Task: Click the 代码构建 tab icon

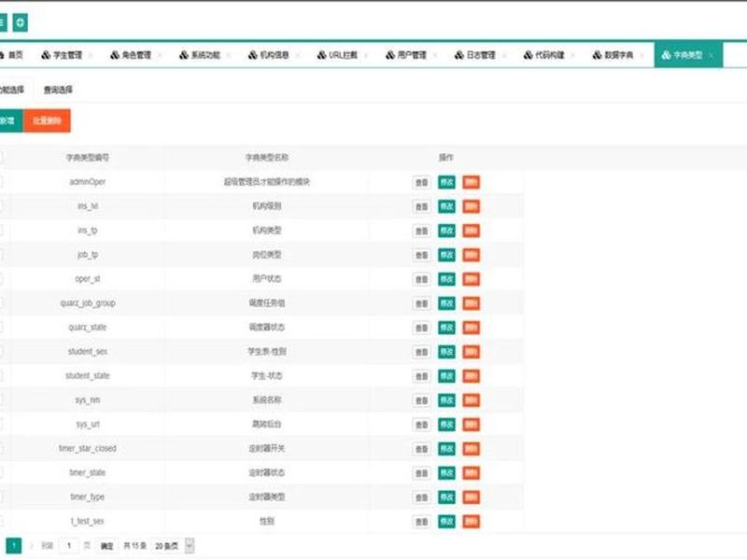Action: click(x=529, y=55)
